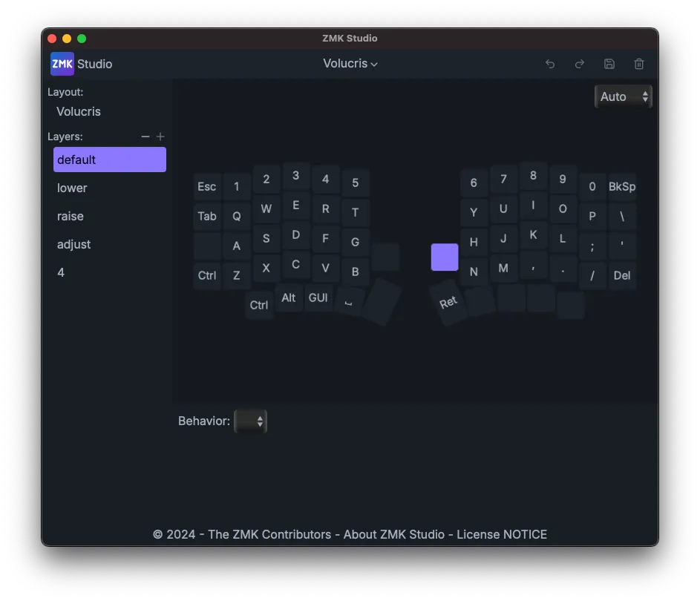The height and width of the screenshot is (601, 700).
Task: Select the K key
Action: coord(533,234)
